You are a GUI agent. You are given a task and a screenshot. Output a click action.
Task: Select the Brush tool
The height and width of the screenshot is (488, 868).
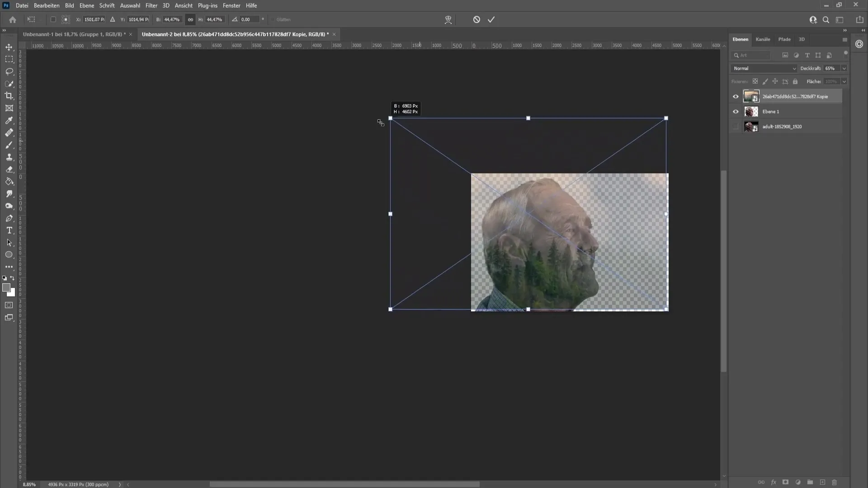(9, 145)
